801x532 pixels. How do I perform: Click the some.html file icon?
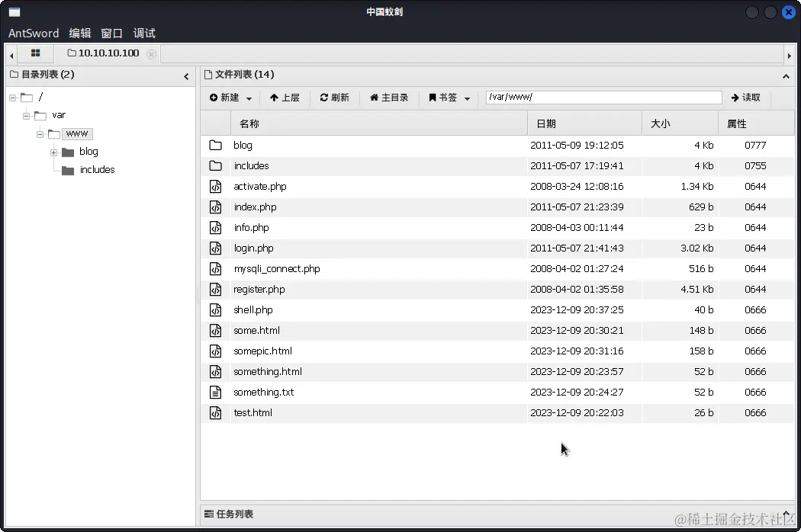216,330
